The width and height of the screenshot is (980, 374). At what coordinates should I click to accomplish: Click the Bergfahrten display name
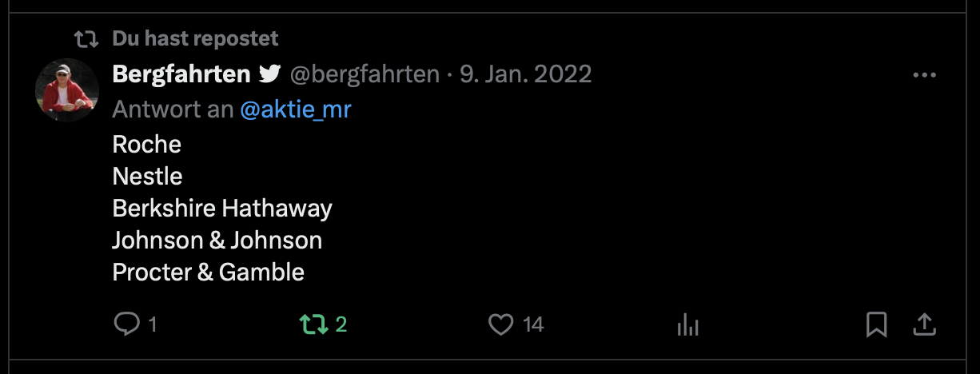tap(181, 74)
